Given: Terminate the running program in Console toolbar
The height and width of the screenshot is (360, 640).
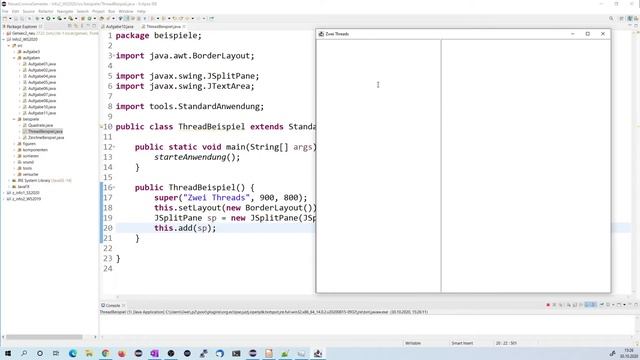Looking at the screenshot, I should [548, 305].
